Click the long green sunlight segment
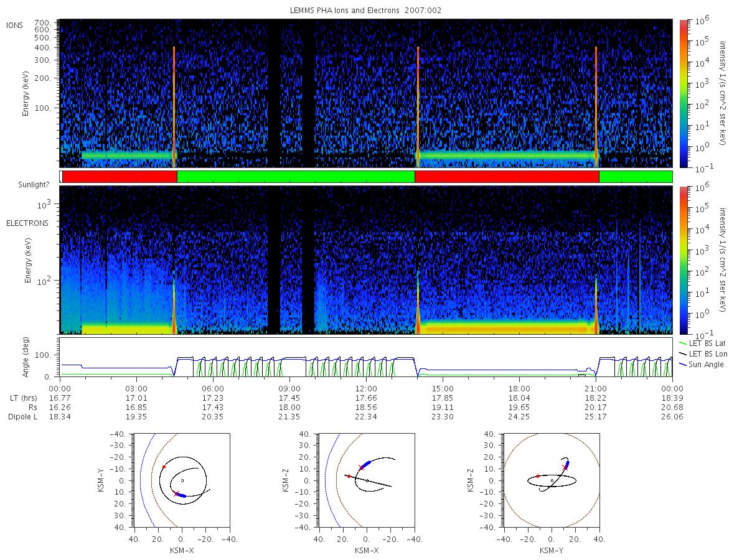This screenshot has height=560, width=747. (296, 177)
